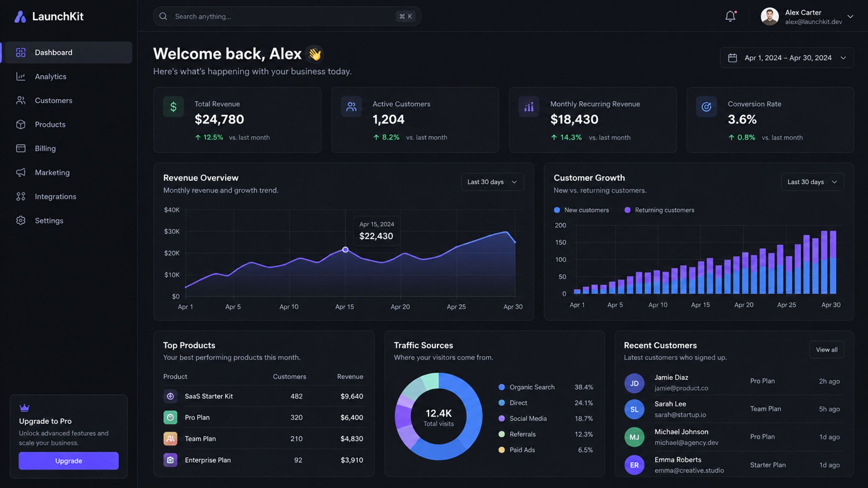Click the Enterprise Plan product icon

tap(171, 460)
